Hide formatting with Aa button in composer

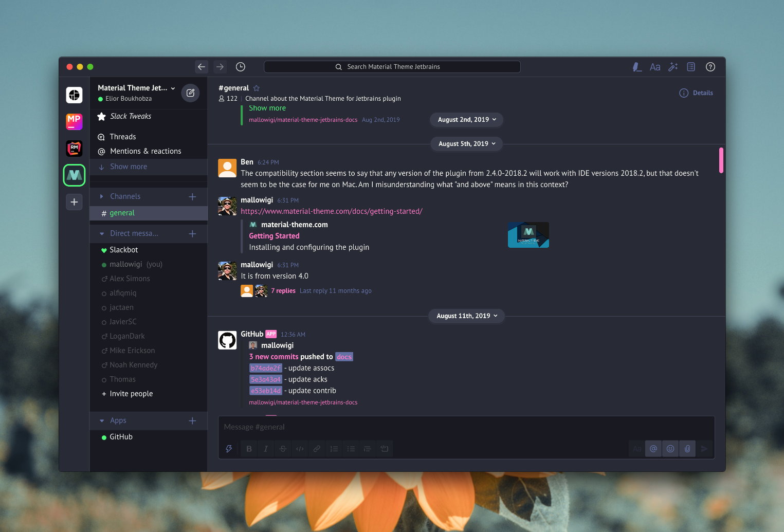coord(637,449)
